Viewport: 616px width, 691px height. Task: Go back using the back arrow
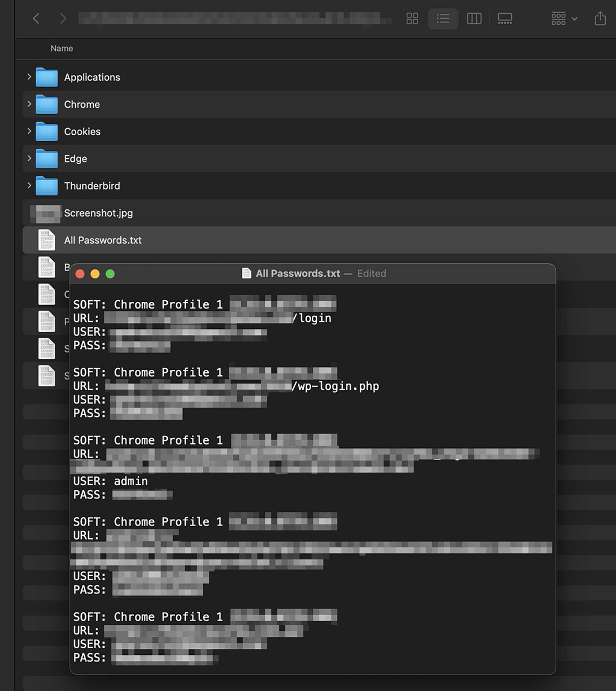(x=36, y=19)
